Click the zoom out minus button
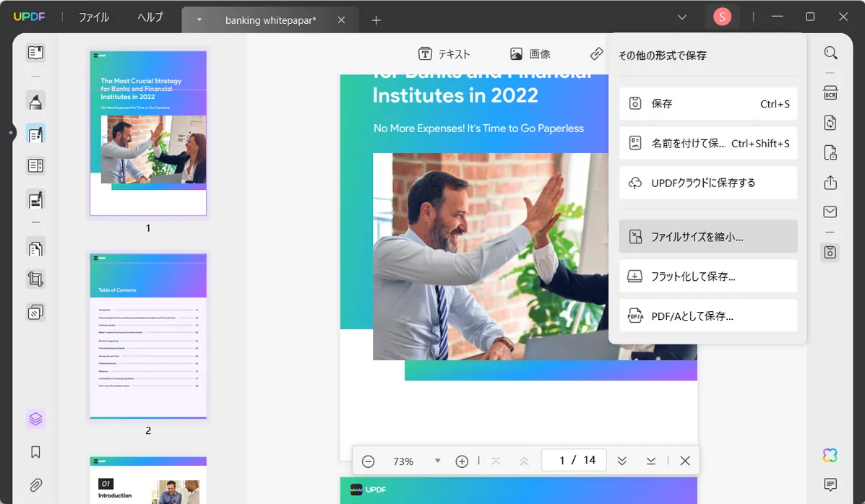 [x=368, y=461]
